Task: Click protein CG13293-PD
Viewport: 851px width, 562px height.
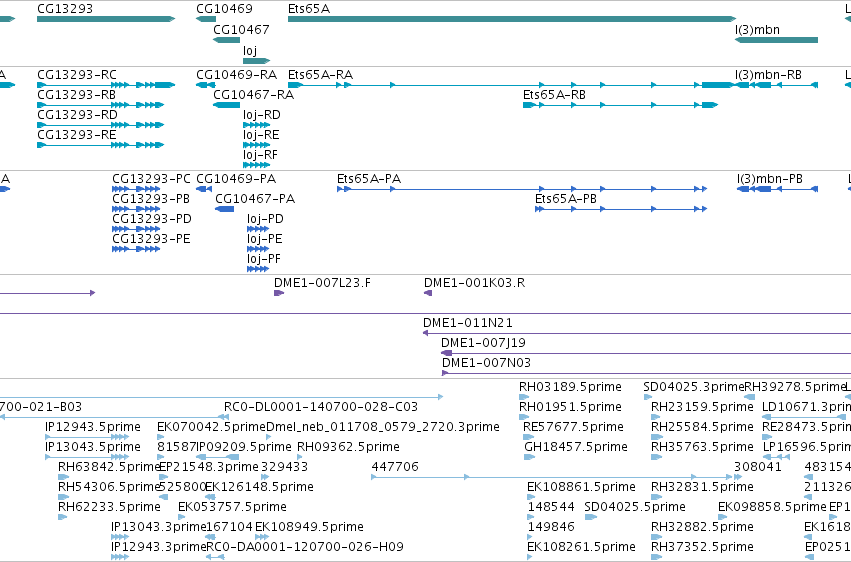Action: [136, 229]
